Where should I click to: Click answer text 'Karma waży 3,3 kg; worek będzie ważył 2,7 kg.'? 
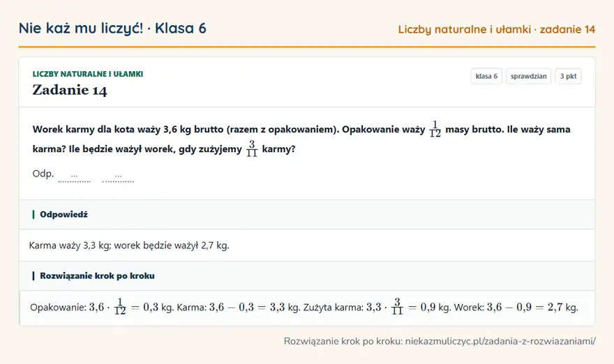coord(129,245)
